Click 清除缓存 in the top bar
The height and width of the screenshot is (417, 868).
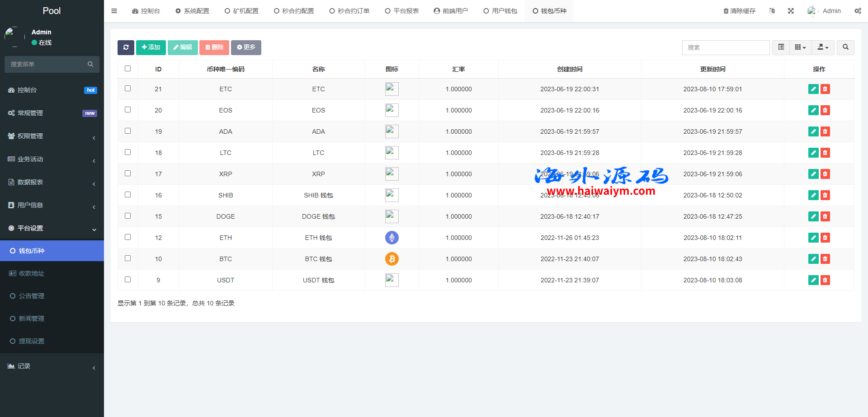[739, 11]
